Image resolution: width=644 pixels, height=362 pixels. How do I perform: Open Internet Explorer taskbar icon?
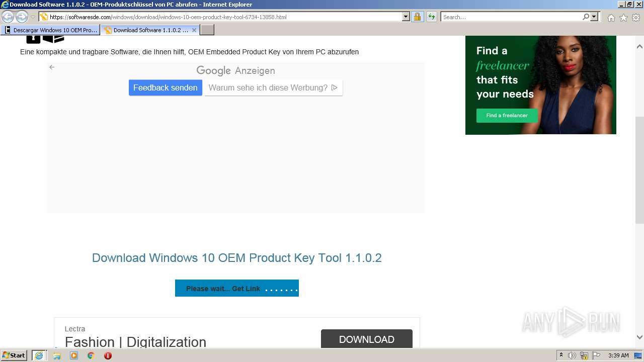pyautogui.click(x=39, y=355)
